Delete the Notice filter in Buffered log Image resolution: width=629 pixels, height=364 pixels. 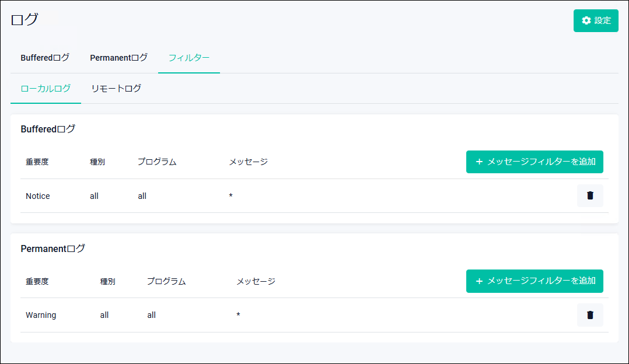pyautogui.click(x=590, y=196)
